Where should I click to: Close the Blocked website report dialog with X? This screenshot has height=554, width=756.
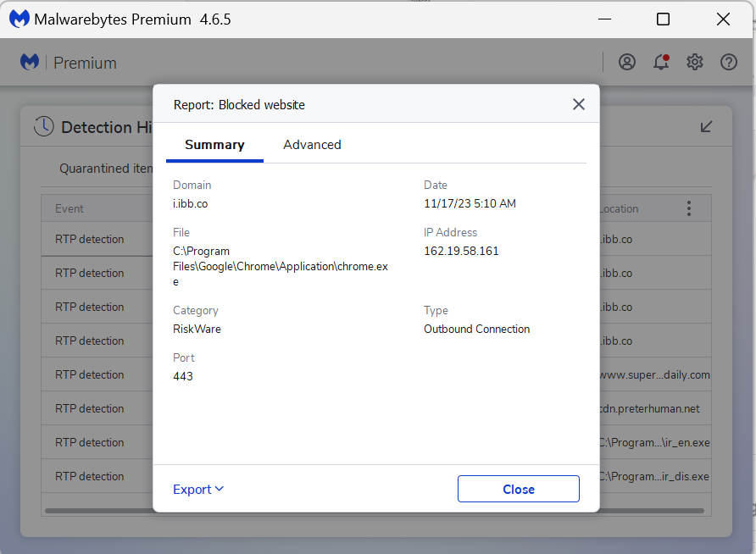pos(579,104)
